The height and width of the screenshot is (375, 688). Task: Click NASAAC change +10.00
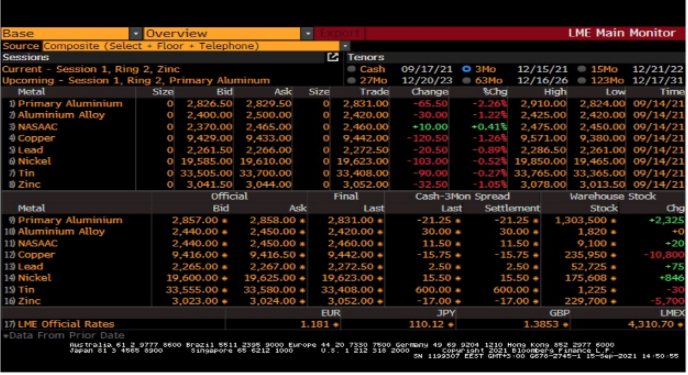tap(430, 127)
